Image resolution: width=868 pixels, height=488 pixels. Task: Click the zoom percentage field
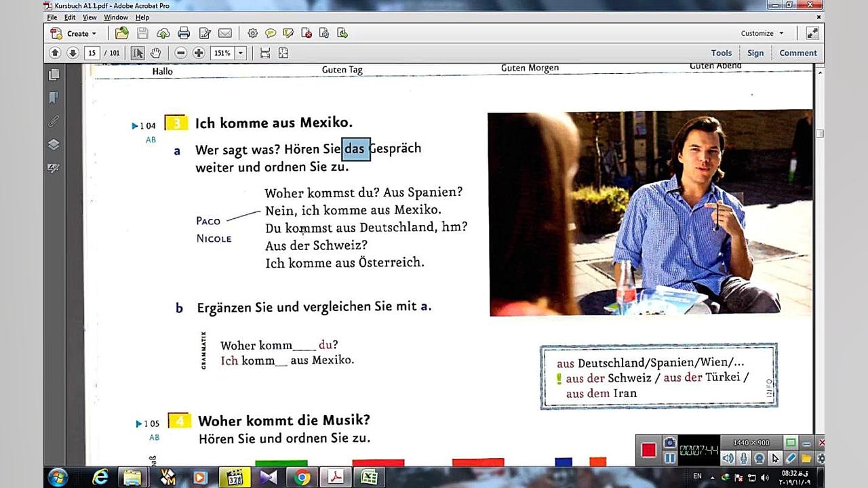coord(222,53)
